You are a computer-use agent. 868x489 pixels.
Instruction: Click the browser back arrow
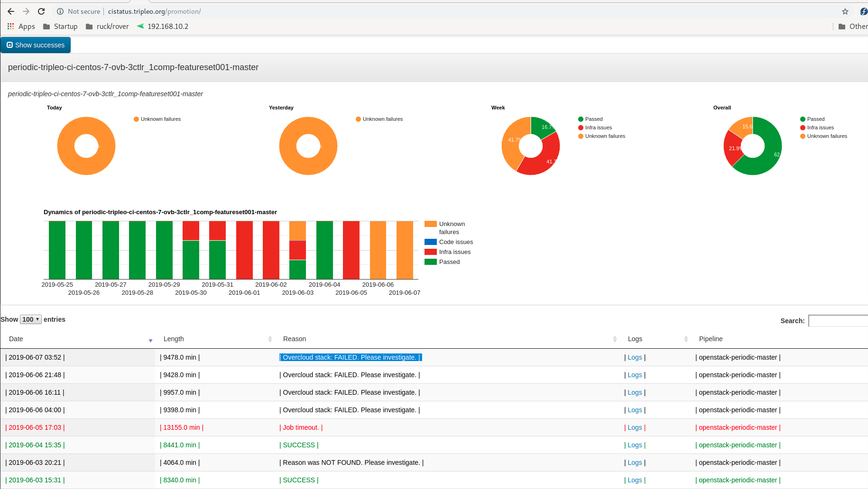pos(11,11)
